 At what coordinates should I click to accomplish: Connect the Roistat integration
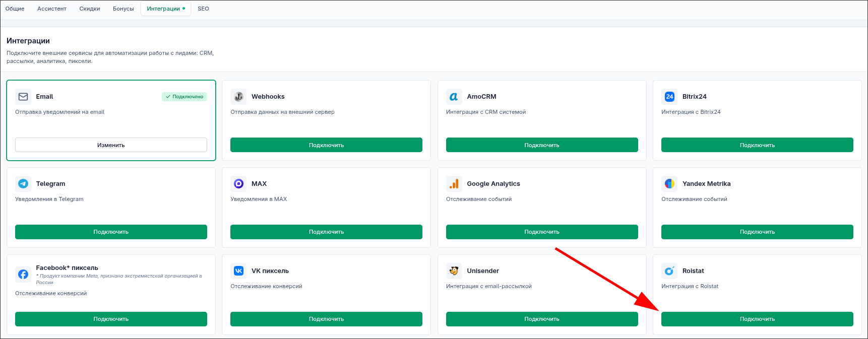point(757,319)
